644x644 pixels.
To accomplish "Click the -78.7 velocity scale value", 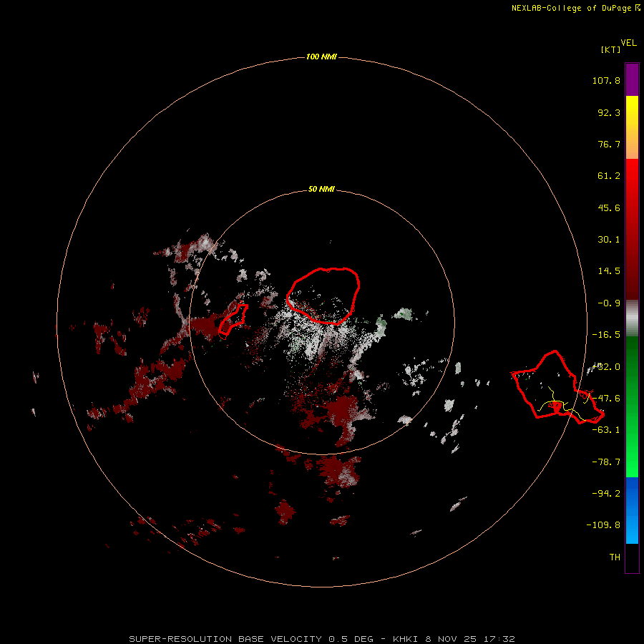I will click(606, 462).
